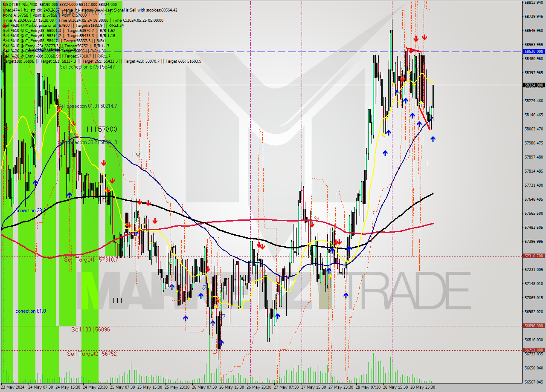Click the 58229.460 price axis value
Viewport: 546px width, 392px height.
click(534, 101)
